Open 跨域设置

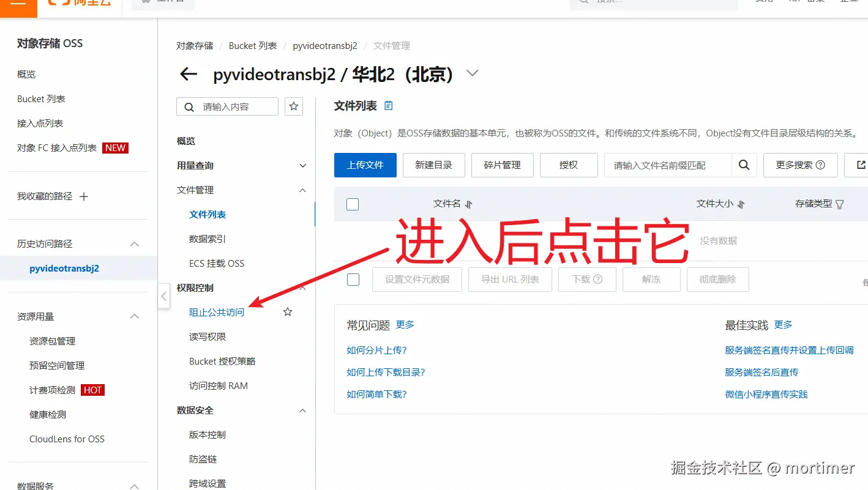tap(208, 483)
